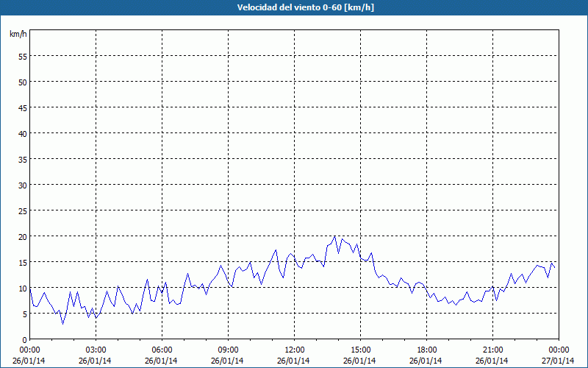Click the y-axis label 45
Image resolution: width=588 pixels, height=368 pixels.
(x=23, y=108)
